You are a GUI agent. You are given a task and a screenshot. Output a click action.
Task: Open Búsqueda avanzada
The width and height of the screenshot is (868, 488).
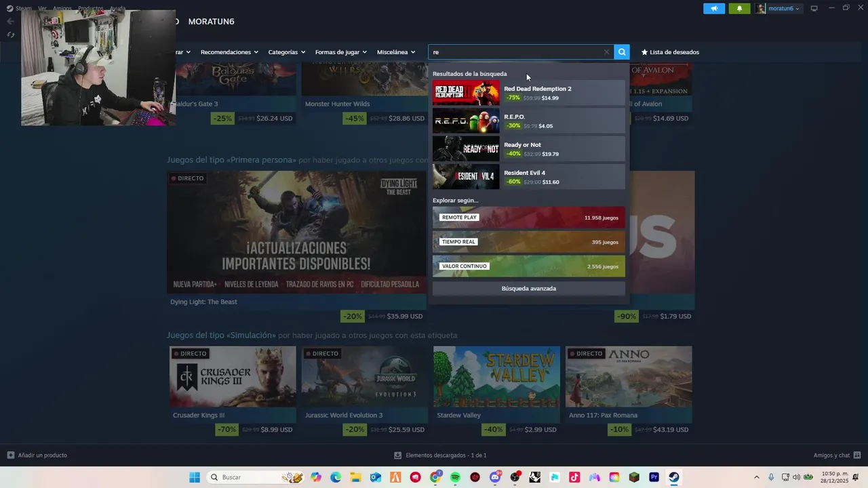coord(529,289)
